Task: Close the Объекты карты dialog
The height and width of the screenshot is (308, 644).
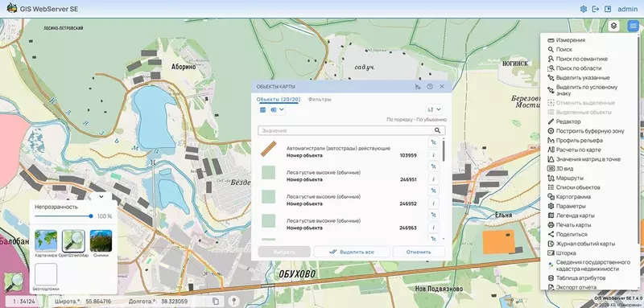Action: [442, 87]
